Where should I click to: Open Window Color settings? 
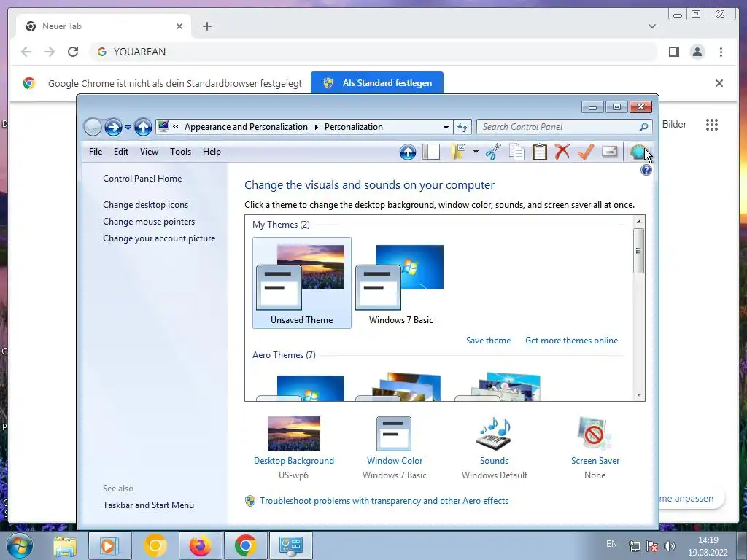coord(395,448)
